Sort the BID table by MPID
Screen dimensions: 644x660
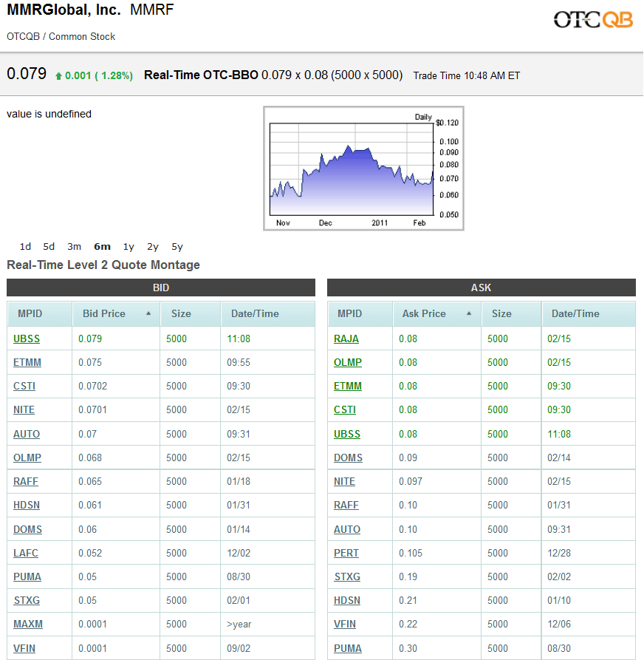(30, 313)
